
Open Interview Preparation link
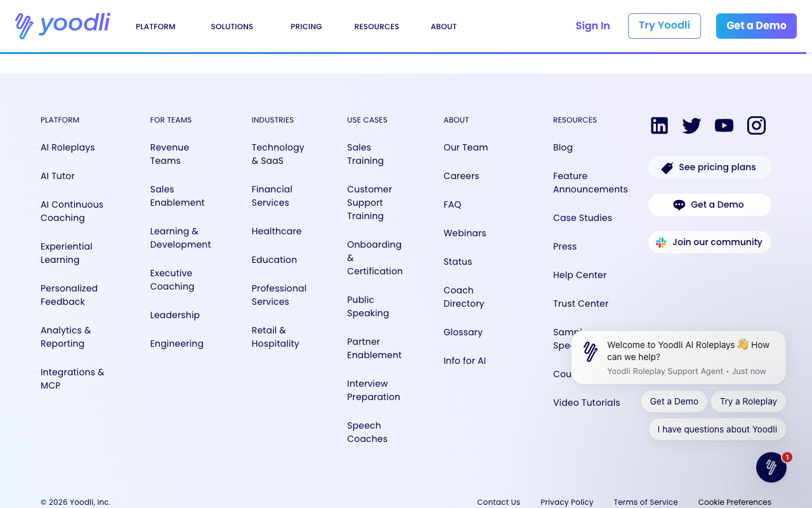click(x=374, y=391)
